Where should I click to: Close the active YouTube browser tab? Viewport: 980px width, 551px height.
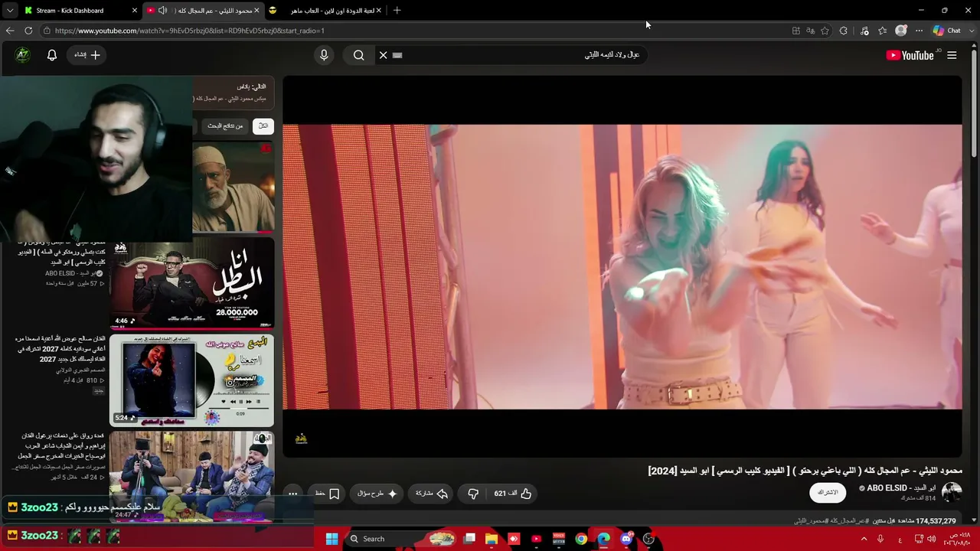pos(256,11)
